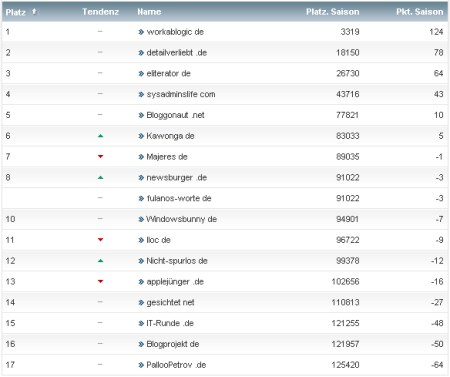Select the season rank value 18150
Screen dimensions: 450x377
pyautogui.click(x=348, y=53)
